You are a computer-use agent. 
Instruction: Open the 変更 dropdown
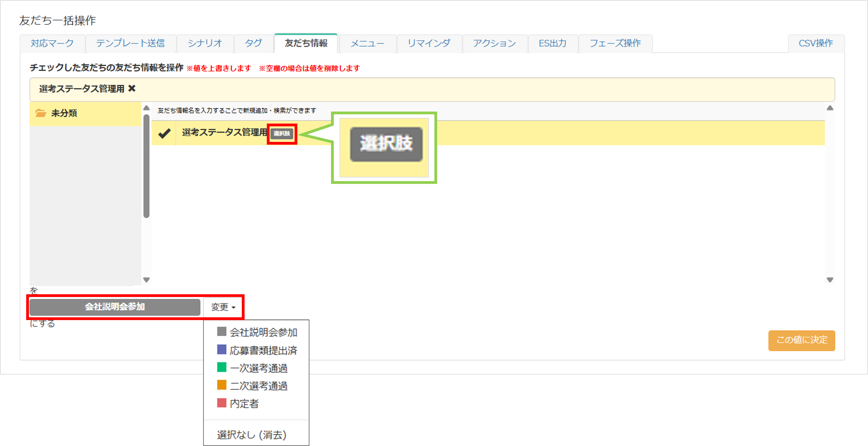(223, 307)
